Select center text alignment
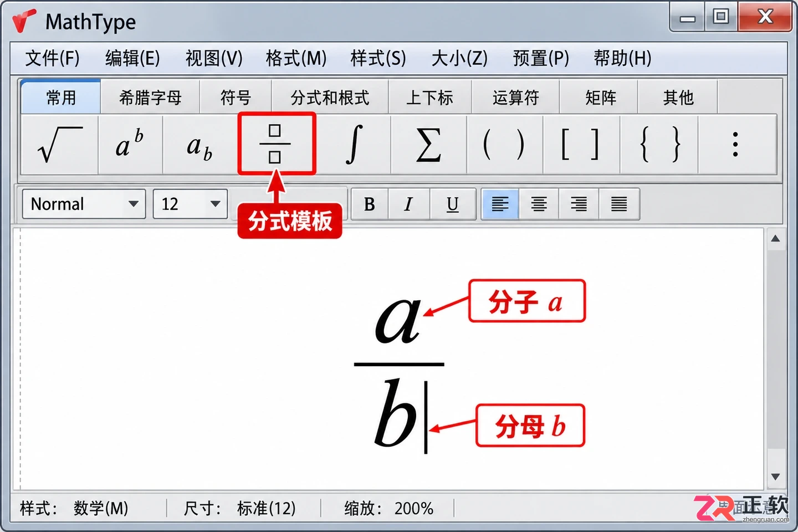Image resolution: width=798 pixels, height=532 pixels. tap(539, 204)
